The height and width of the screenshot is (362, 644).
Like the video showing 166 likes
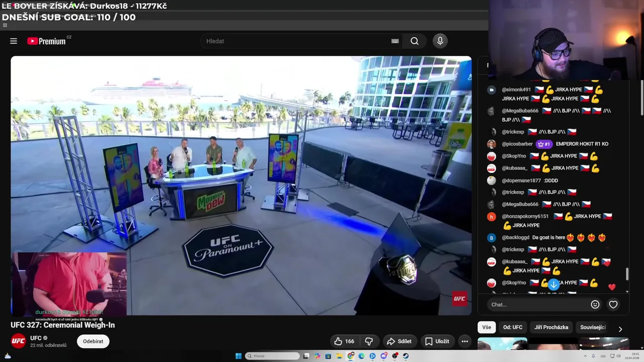pyautogui.click(x=344, y=341)
